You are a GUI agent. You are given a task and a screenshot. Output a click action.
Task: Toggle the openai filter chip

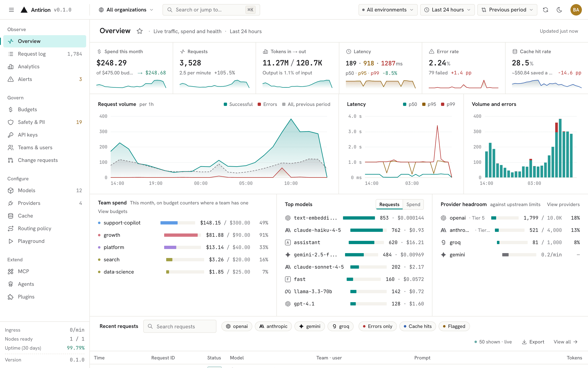(x=237, y=326)
